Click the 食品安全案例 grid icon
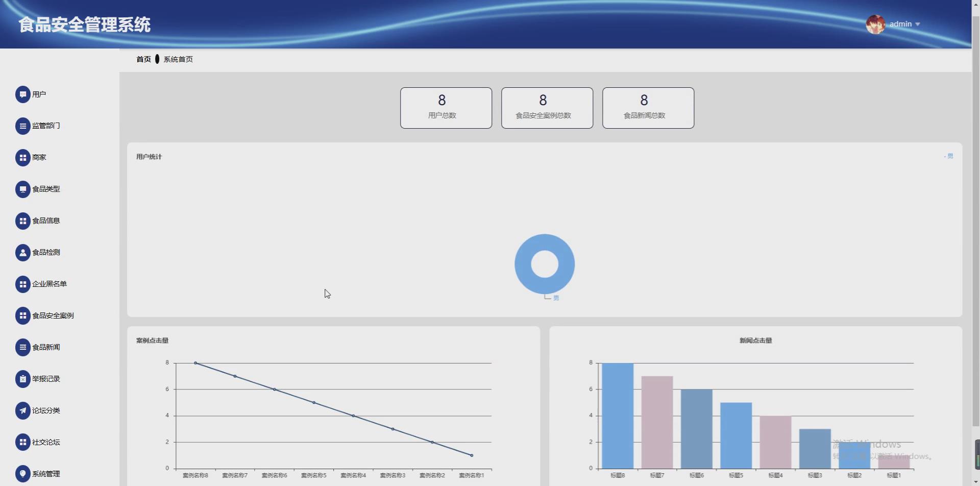 tap(22, 316)
